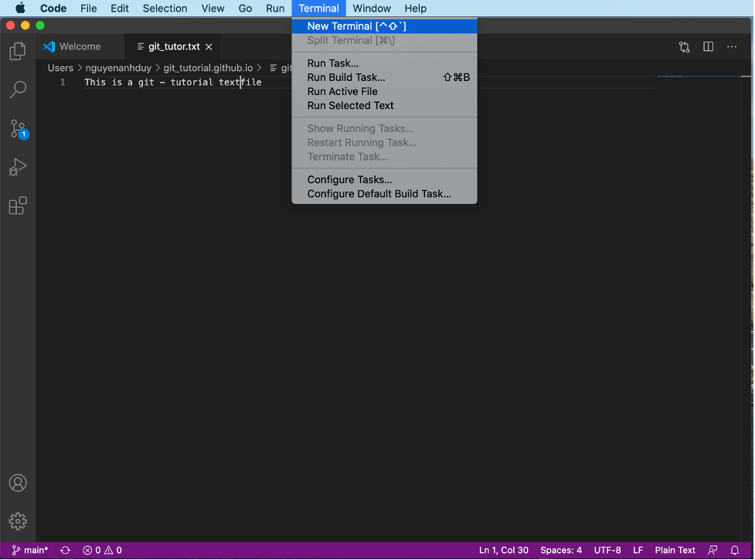Screen dimensions: 755x560
Task: Open the Plain Text language mode selector
Action: pyautogui.click(x=675, y=550)
